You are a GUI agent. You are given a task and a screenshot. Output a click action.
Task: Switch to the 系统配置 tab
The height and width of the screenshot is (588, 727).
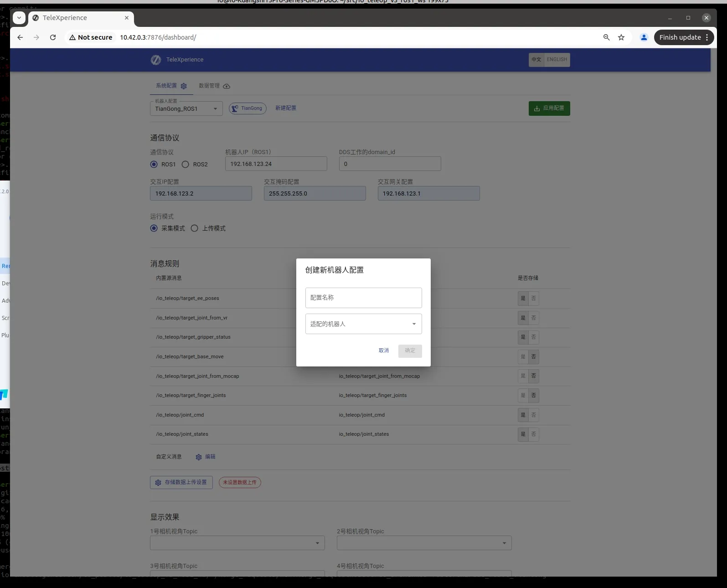[171, 86]
